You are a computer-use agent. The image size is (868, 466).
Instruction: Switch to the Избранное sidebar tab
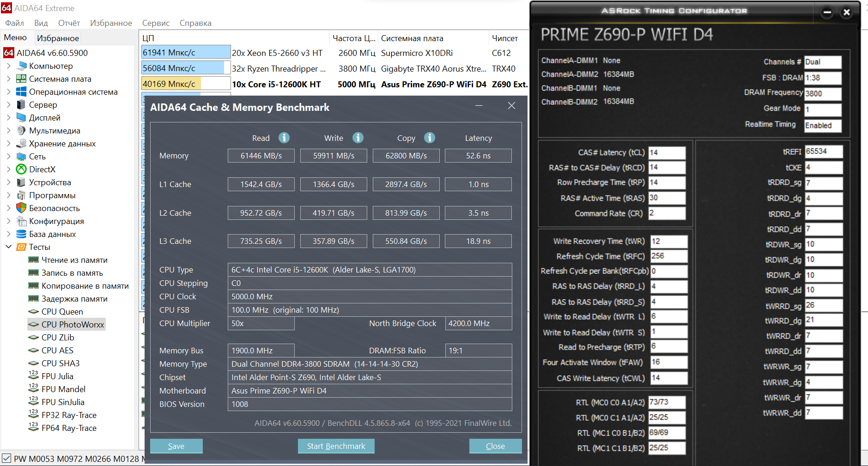coord(58,38)
